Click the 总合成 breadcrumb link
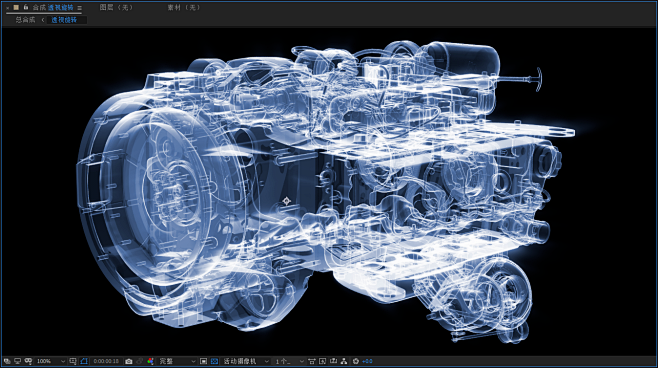Screen dimensions: 658x368 (25, 20)
